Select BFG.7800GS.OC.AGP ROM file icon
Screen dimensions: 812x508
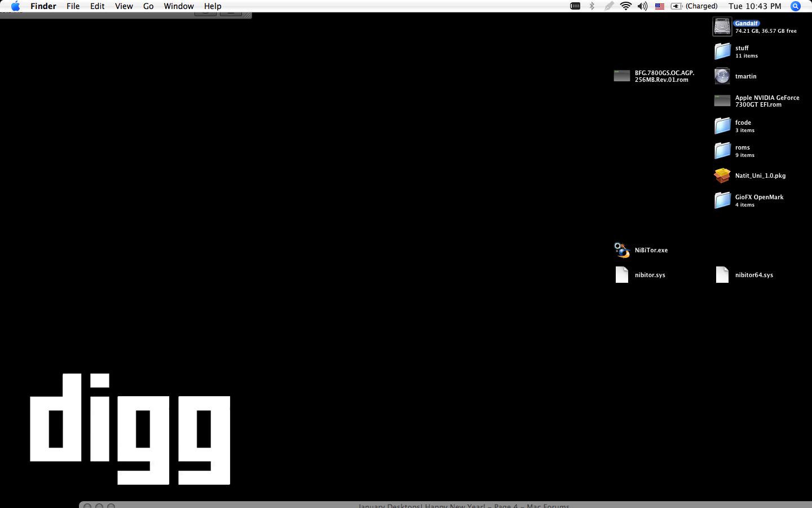[622, 76]
